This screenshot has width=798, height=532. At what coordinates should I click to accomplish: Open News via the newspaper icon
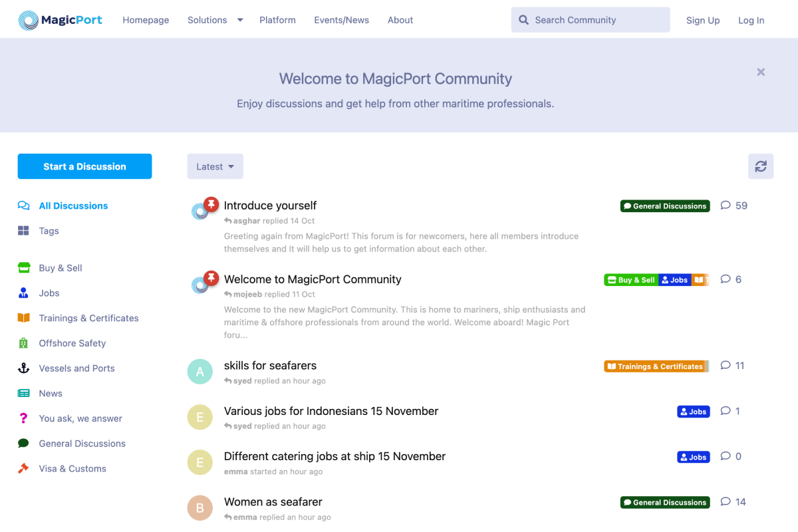(24, 393)
